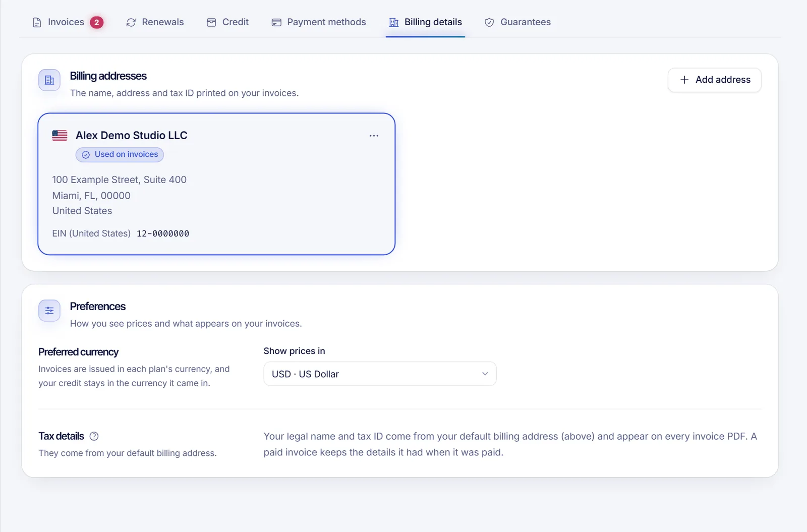This screenshot has height=532, width=807.
Task: Click the Billing details building tab icon
Action: pos(394,22)
